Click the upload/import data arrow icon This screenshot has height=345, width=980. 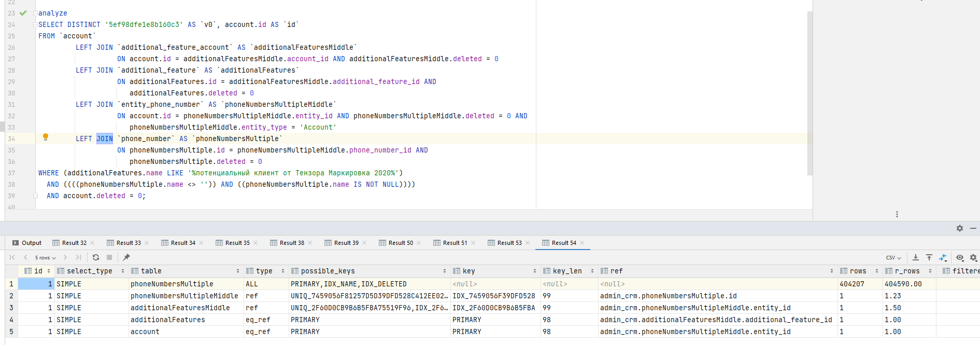click(929, 257)
